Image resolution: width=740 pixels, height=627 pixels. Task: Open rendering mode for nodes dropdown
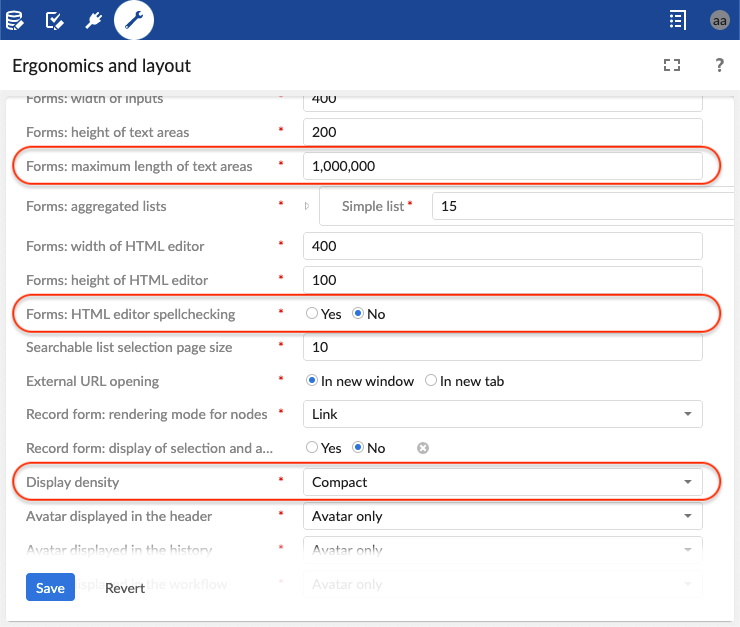point(502,414)
